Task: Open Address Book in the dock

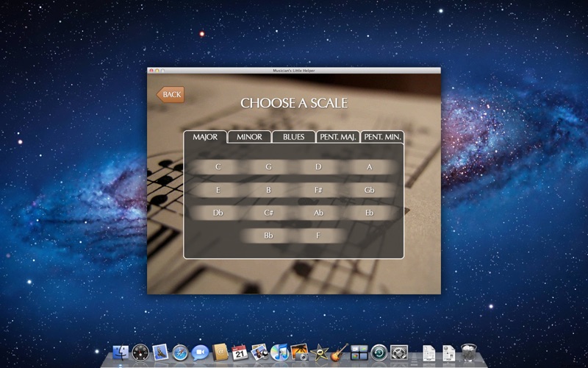Action: [x=220, y=353]
